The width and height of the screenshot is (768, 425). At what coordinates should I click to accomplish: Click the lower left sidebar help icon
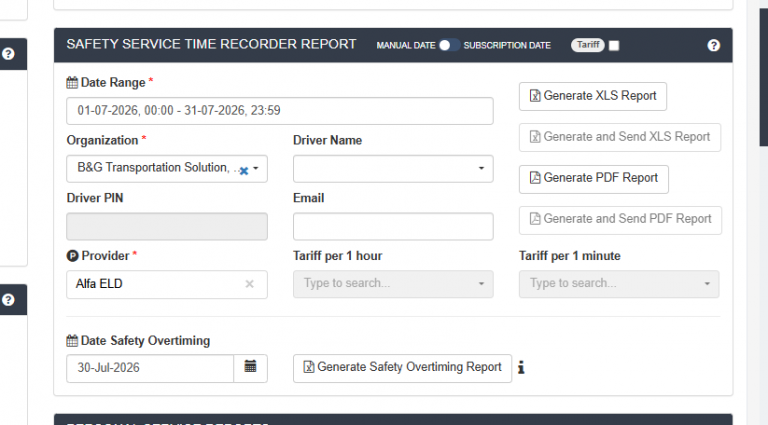pos(8,300)
